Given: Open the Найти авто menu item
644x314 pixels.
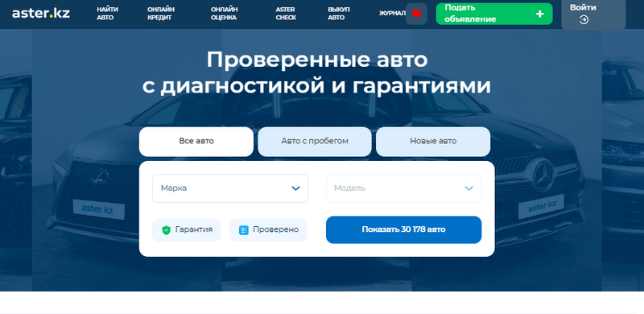Looking at the screenshot, I should point(108,14).
